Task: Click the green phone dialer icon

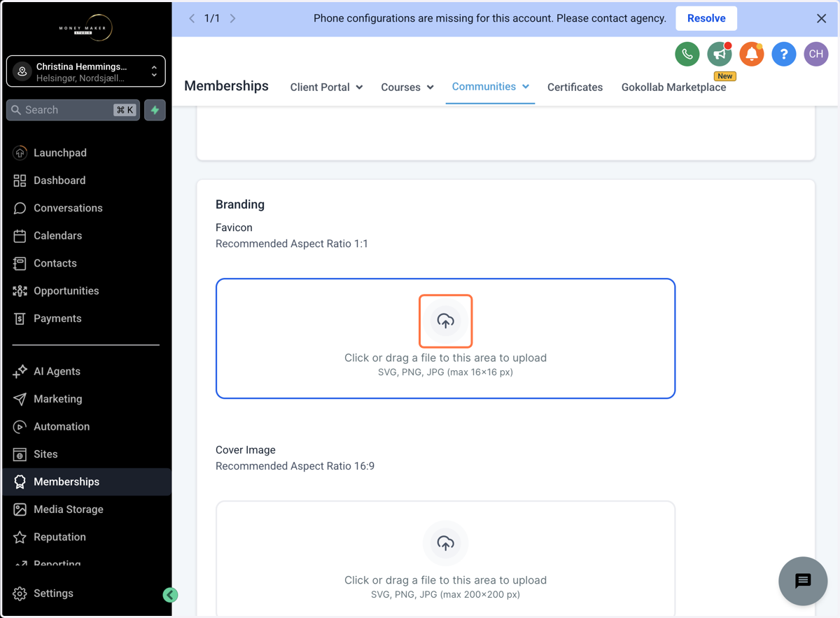Action: [x=687, y=54]
